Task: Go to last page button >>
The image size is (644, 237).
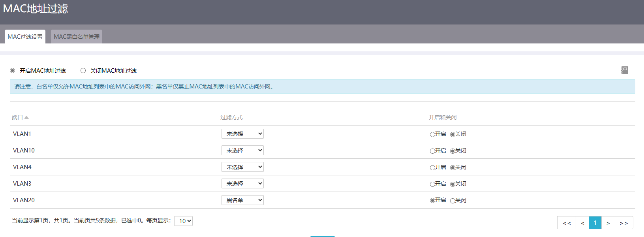Action: point(624,223)
